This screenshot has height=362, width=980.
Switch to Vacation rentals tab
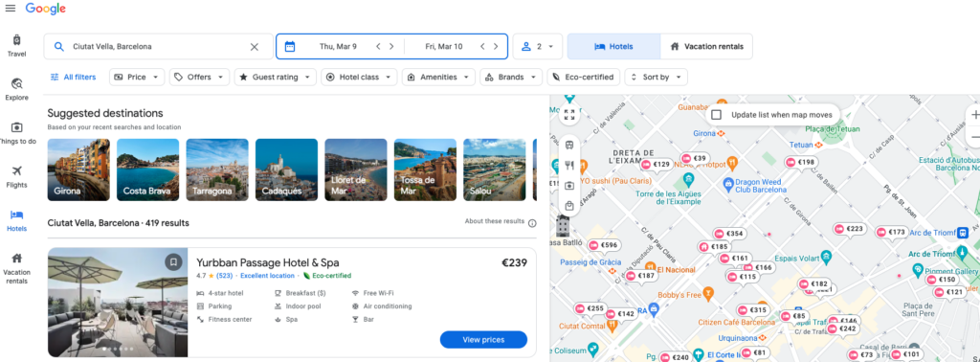tap(706, 46)
